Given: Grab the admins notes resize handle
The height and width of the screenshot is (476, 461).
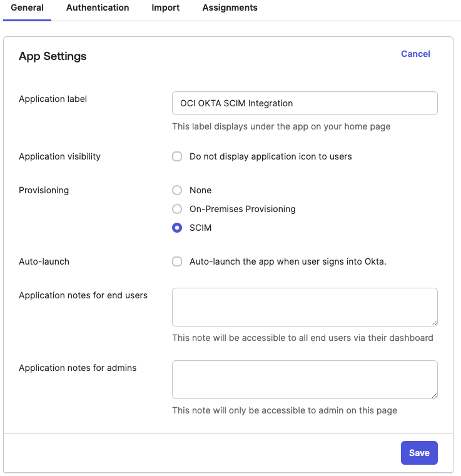Looking at the screenshot, I should pos(434,395).
